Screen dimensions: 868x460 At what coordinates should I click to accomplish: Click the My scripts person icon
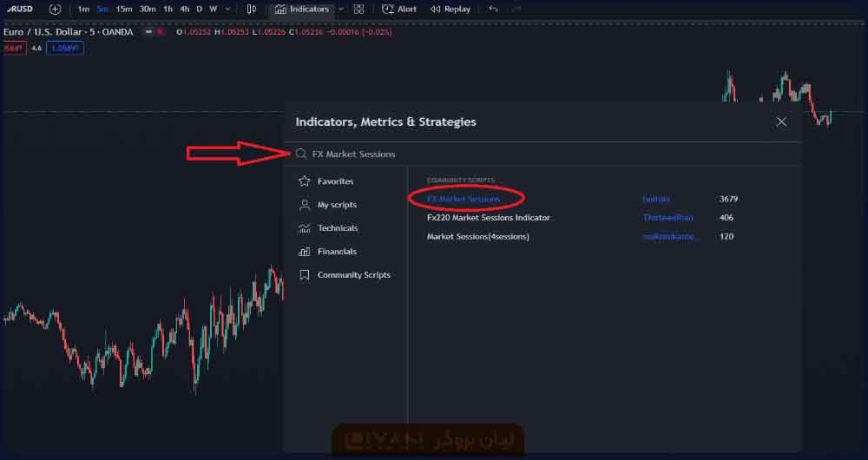click(304, 205)
